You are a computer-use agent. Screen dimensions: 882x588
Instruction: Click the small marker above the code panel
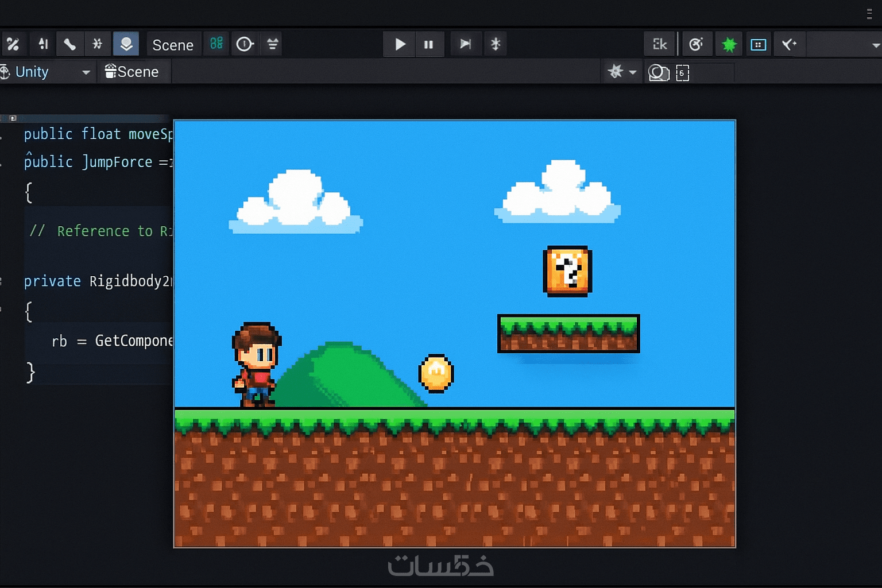13,118
